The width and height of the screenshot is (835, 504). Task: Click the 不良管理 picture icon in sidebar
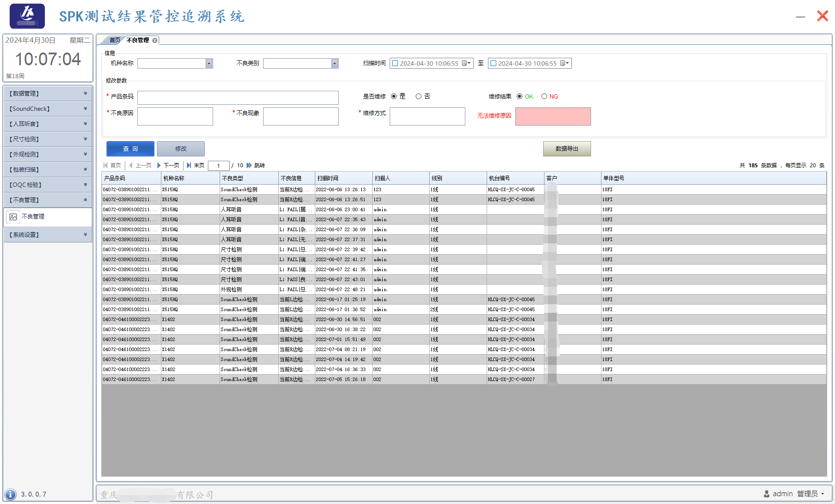[x=13, y=217]
